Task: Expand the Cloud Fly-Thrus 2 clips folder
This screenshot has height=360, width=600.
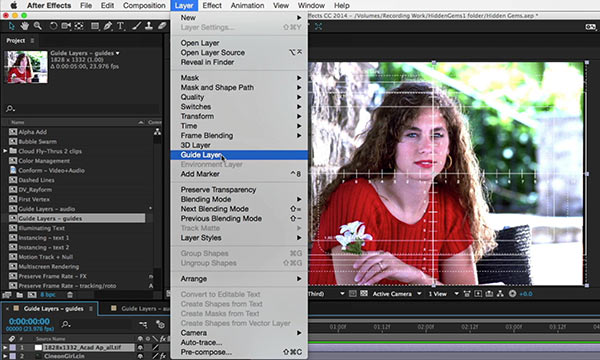Action: coord(5,151)
